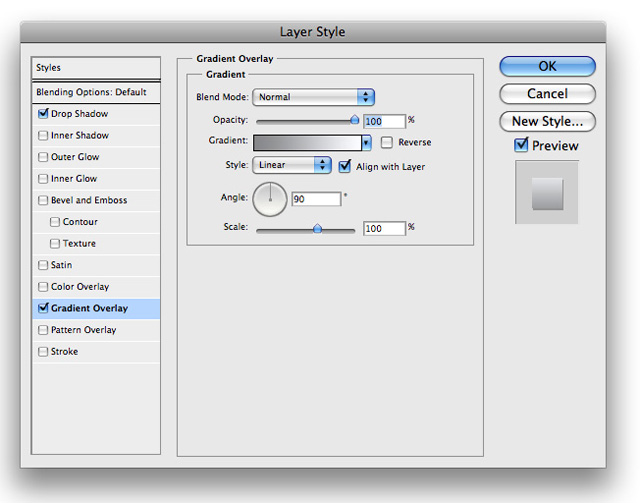Image resolution: width=640 pixels, height=503 pixels.
Task: Click the Scale value field
Action: pyautogui.click(x=384, y=228)
